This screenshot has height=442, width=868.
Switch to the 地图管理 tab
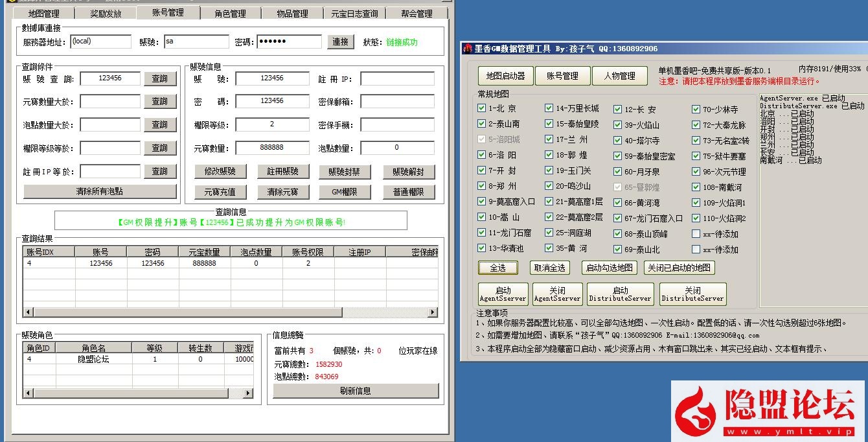(x=44, y=14)
